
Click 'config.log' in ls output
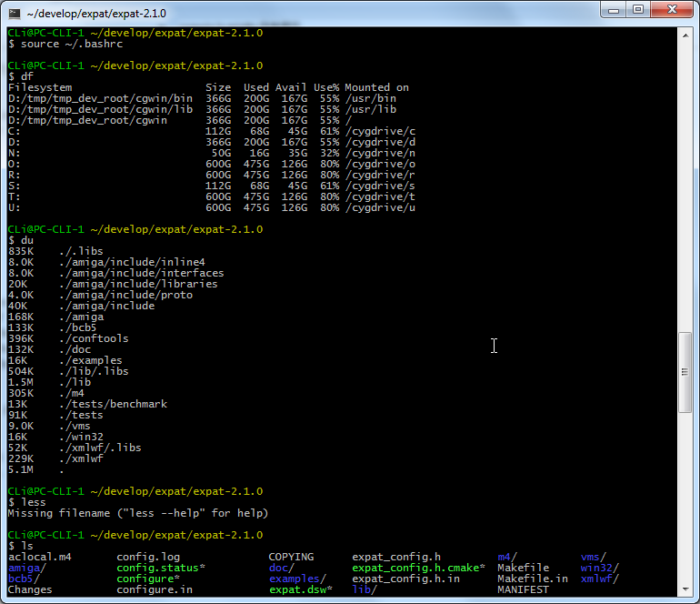click(148, 557)
